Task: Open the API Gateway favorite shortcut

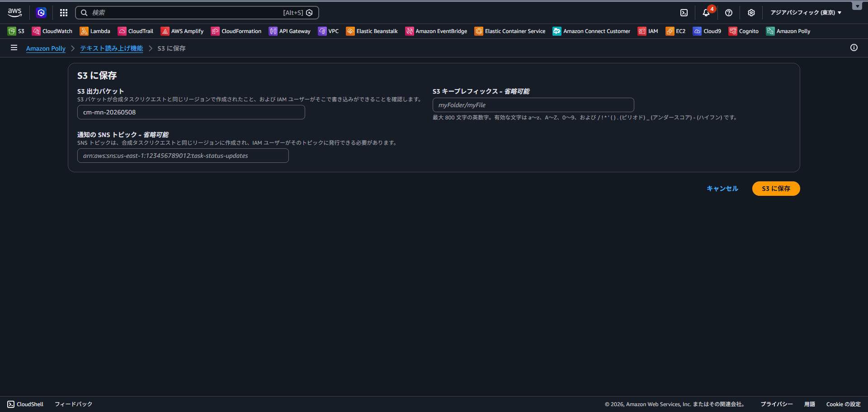Action: tap(289, 31)
